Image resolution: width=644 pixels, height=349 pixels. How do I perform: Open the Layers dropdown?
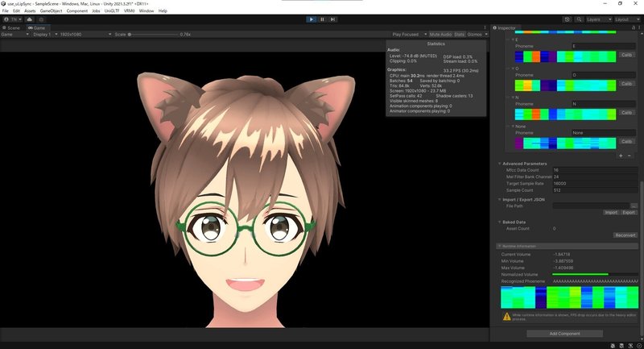[599, 19]
